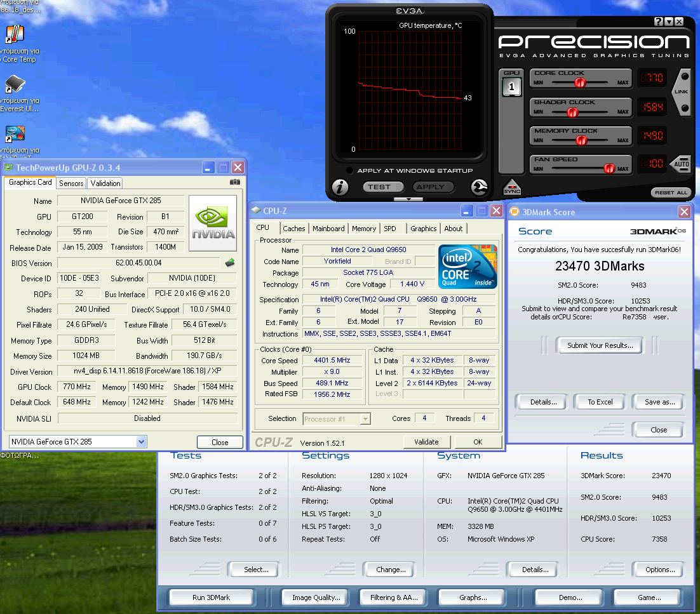Switch to the Validation tab in GPU-Z
Screen dimensions: 700x614
tap(105, 183)
